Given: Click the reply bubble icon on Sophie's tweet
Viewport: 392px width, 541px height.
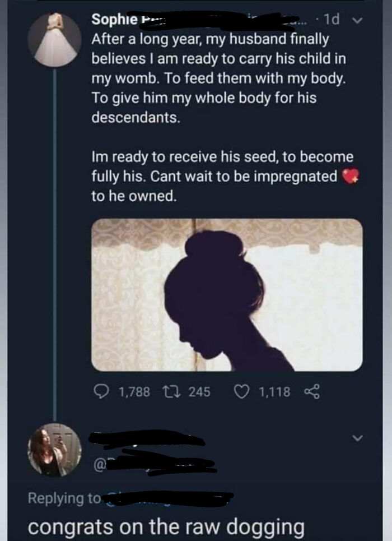Looking at the screenshot, I should coord(101,391).
